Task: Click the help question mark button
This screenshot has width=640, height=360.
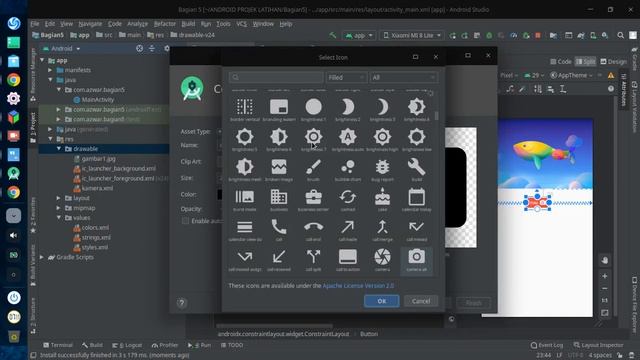Action: [x=182, y=303]
